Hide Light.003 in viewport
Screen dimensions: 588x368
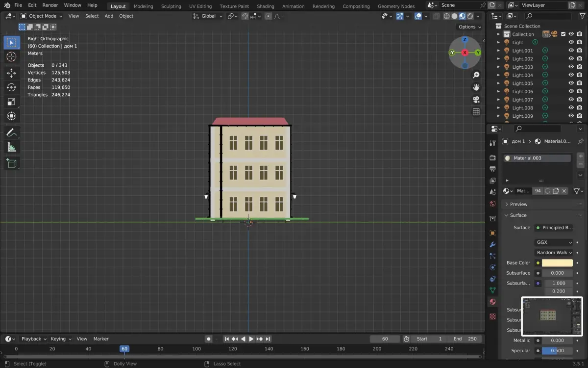pyautogui.click(x=571, y=67)
